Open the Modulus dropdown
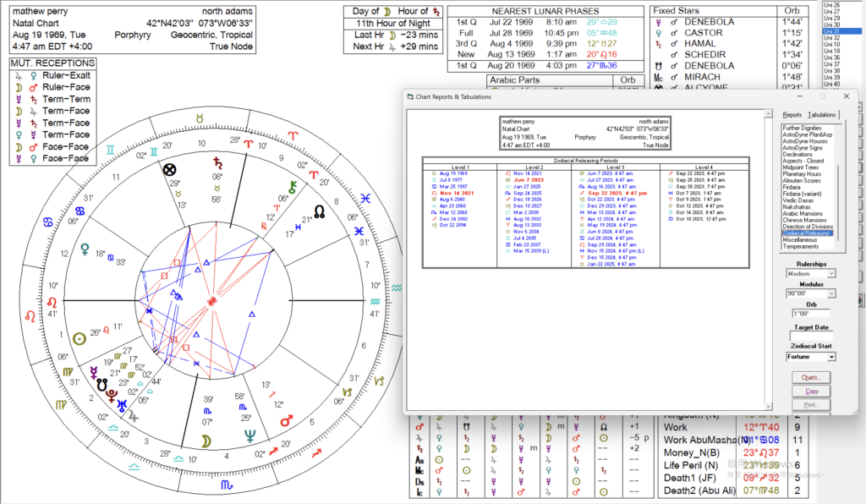The image size is (866, 504). [x=833, y=294]
